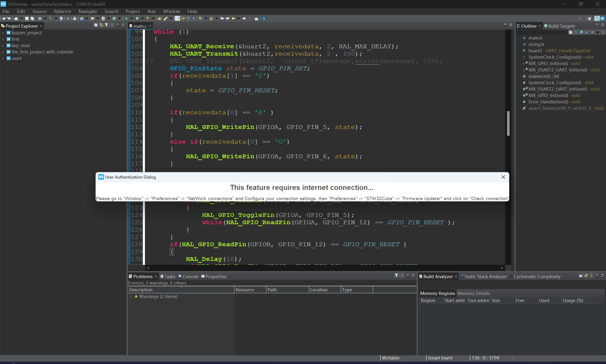Click the hammer Build icon
Viewport: 606px width, 364px height.
click(x=51, y=18)
